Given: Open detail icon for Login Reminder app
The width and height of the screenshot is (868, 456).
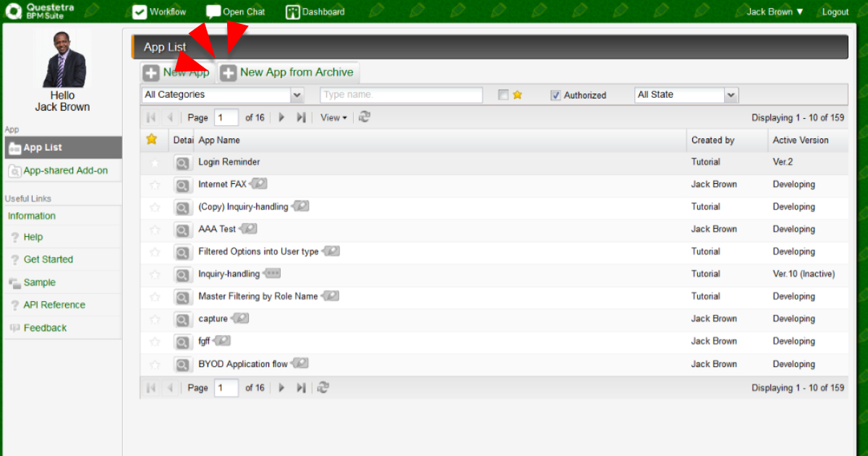Looking at the screenshot, I should point(182,163).
